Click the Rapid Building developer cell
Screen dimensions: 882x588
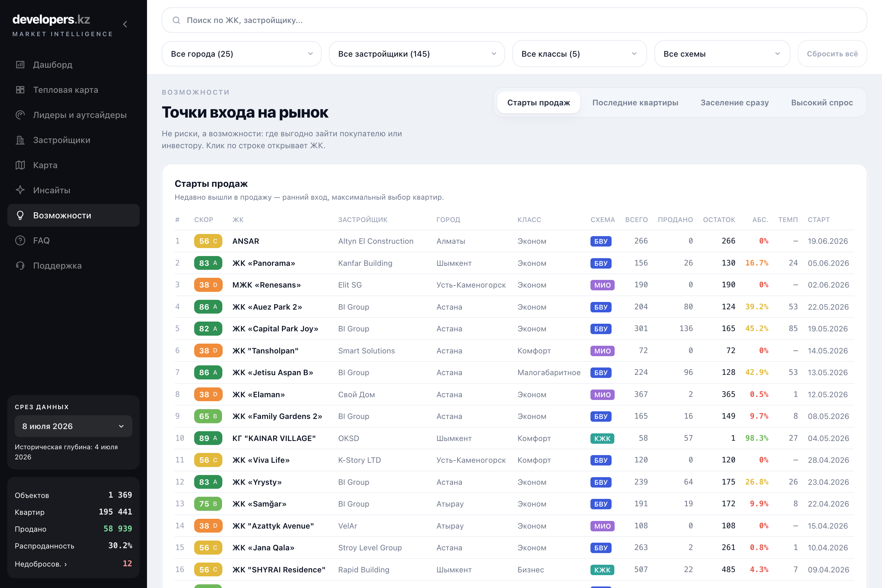pos(364,570)
